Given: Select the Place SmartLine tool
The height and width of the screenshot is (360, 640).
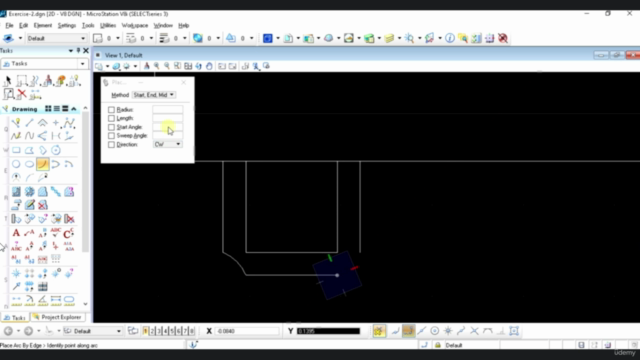Looking at the screenshot, I should click(x=16, y=122).
